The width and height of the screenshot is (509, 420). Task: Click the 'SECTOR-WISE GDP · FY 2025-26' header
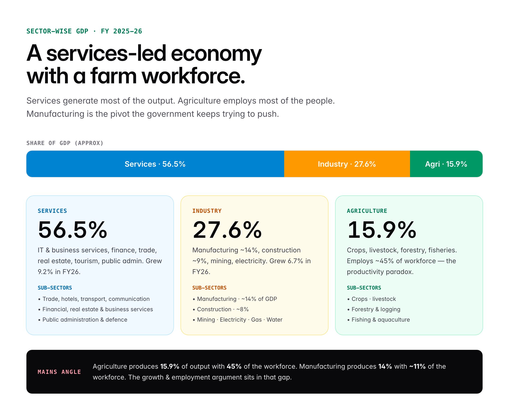(84, 31)
